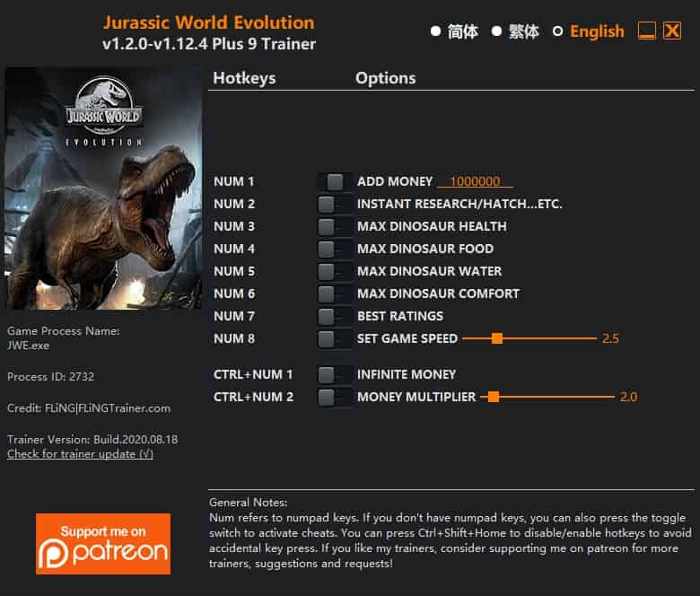The width and height of the screenshot is (700, 596).
Task: Turn on Max Dinosaur Health
Action: pyautogui.click(x=335, y=227)
